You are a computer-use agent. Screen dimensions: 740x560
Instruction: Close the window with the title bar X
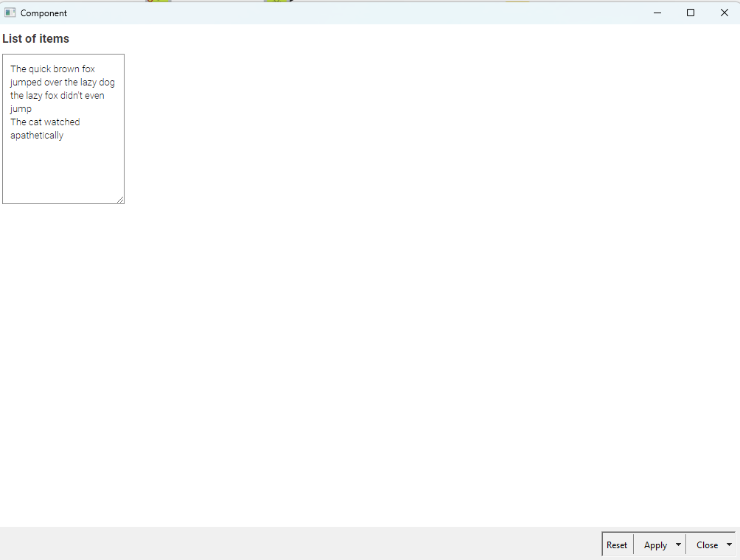click(724, 13)
